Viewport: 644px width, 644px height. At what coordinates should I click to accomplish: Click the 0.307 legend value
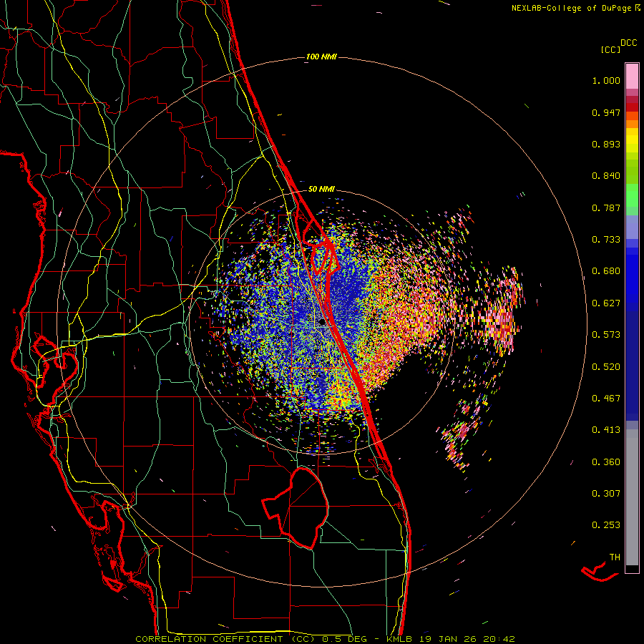pyautogui.click(x=606, y=493)
